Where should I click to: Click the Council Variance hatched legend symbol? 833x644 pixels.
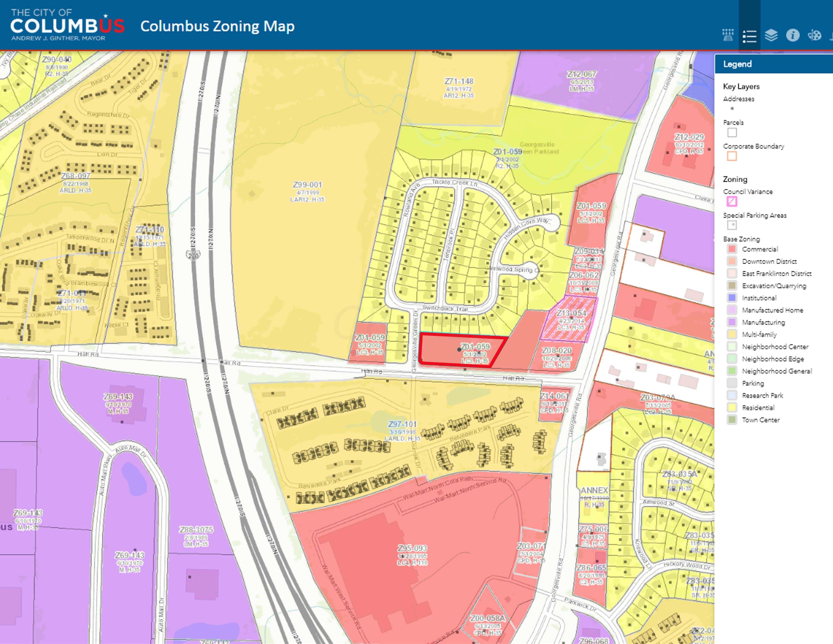tap(732, 201)
